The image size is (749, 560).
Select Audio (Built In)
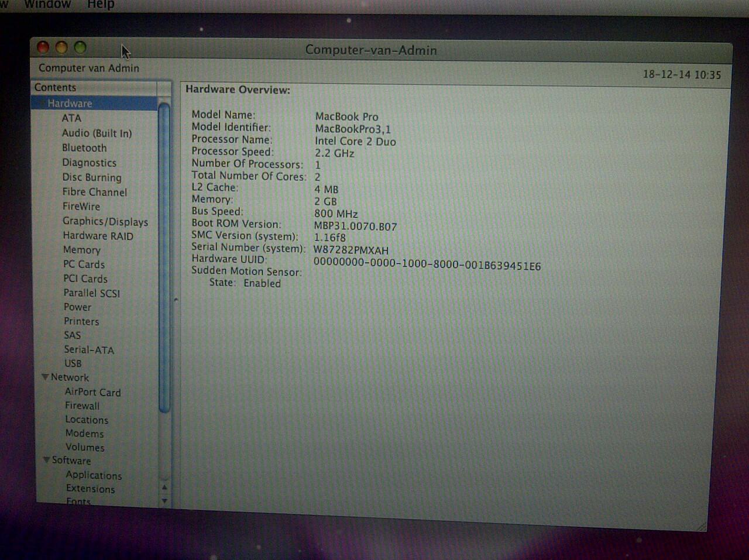point(97,133)
